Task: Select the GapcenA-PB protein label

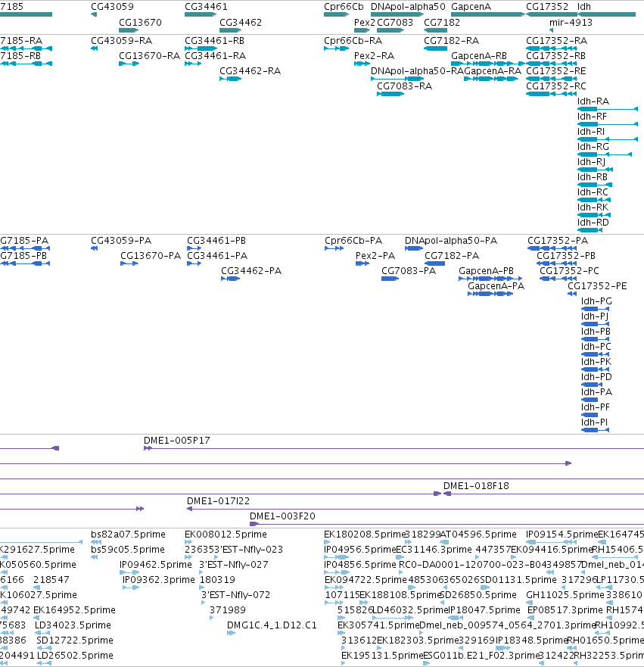Action: tap(486, 271)
